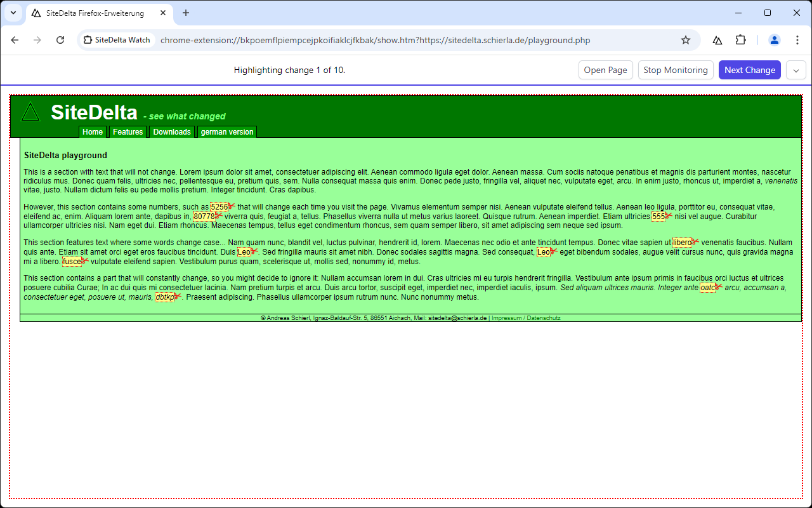Open the Impressum / Datenschutz footer link
The height and width of the screenshot is (508, 812).
coord(526,318)
